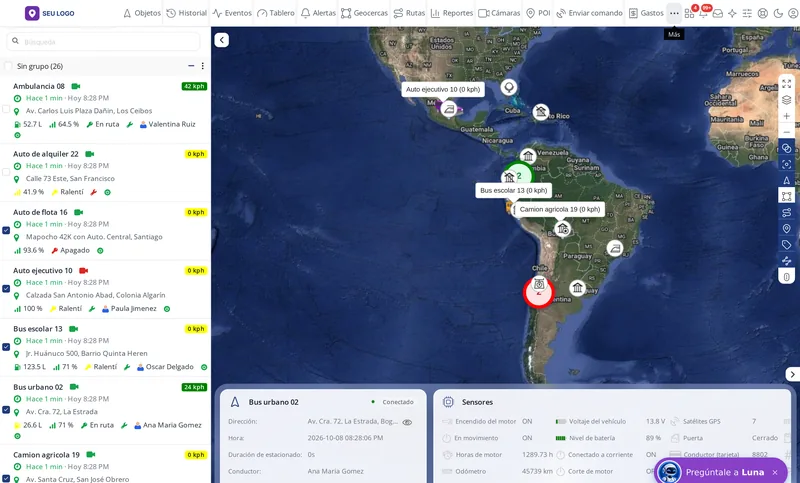Open the Historial menu item
Screen dimensions: 800x483
tap(187, 13)
